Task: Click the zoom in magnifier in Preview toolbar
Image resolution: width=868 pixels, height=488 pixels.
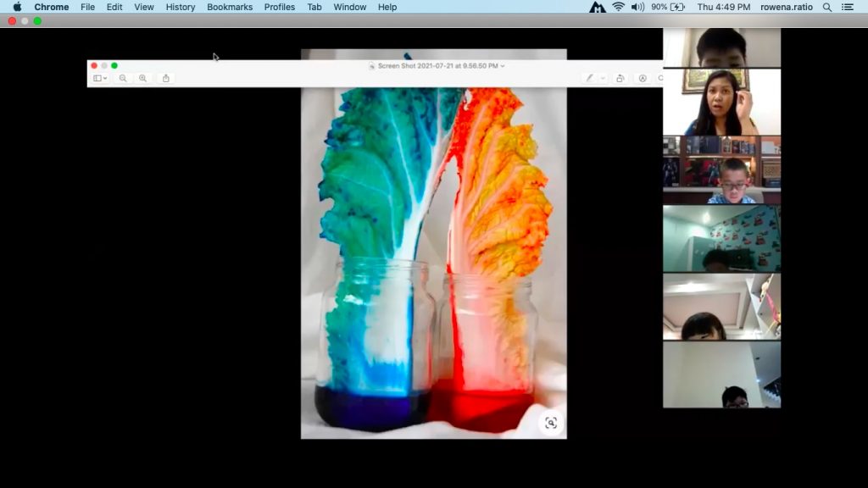Action: click(x=142, y=78)
